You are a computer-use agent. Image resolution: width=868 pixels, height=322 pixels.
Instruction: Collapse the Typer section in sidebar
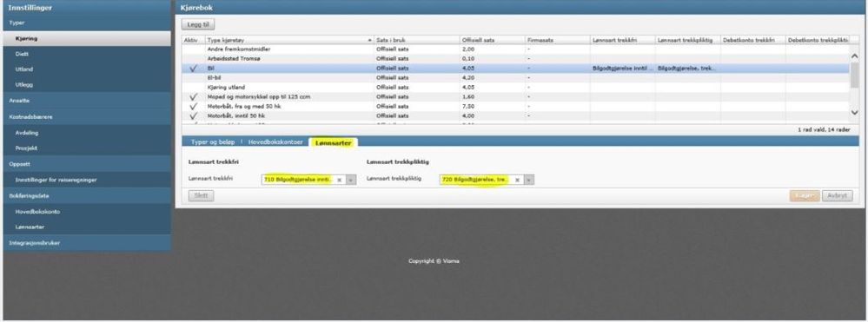click(87, 23)
